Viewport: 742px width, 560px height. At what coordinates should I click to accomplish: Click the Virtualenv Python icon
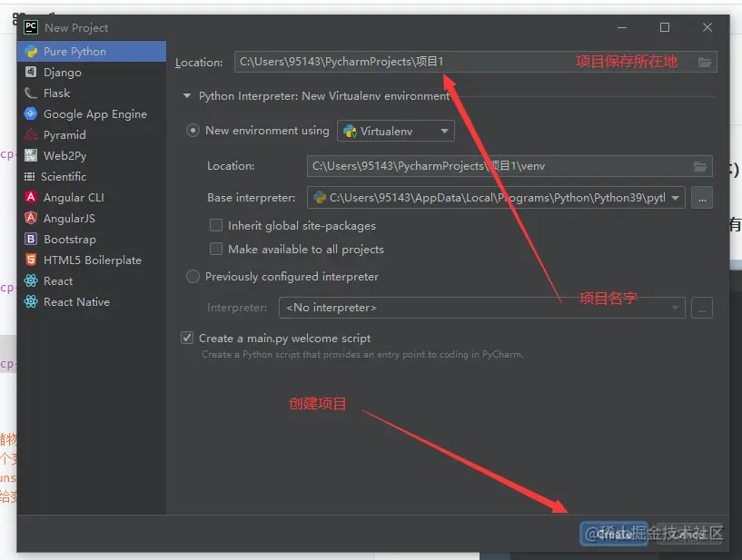click(x=351, y=131)
